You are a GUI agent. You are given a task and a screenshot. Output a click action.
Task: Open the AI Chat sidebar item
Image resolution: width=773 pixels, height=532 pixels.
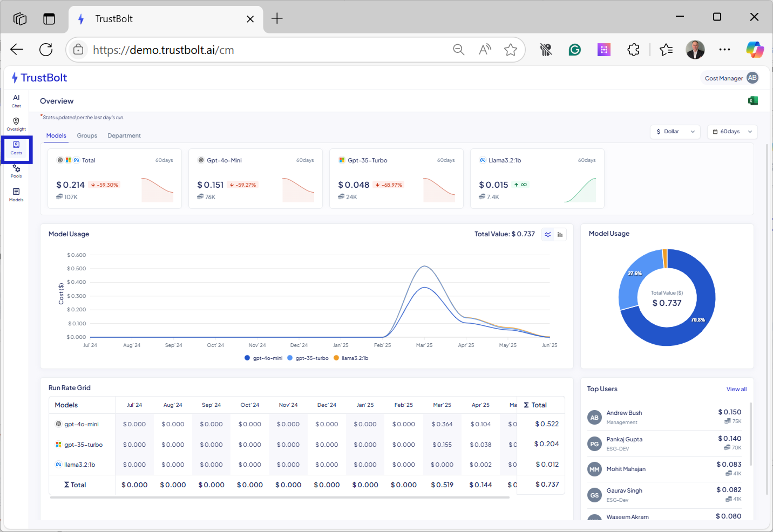(x=16, y=101)
